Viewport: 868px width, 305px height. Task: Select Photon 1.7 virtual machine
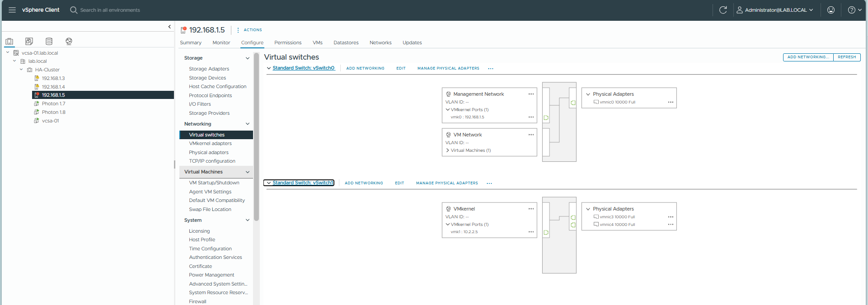pos(53,103)
